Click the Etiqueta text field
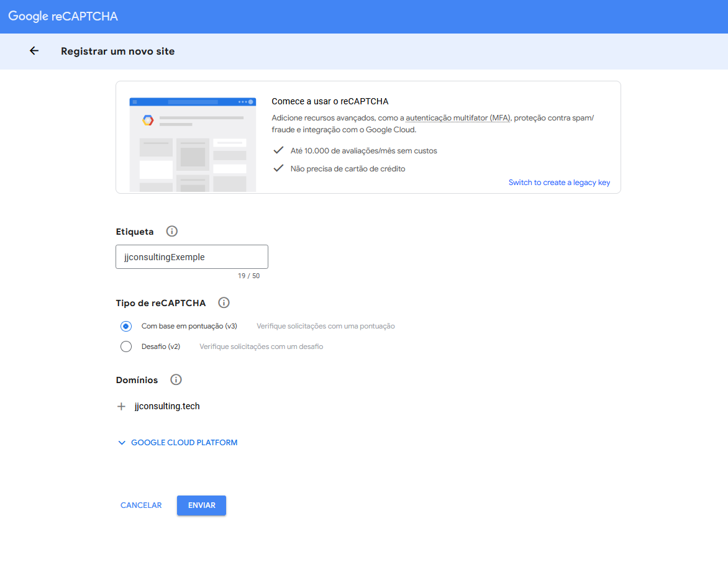728x575 pixels. (192, 256)
